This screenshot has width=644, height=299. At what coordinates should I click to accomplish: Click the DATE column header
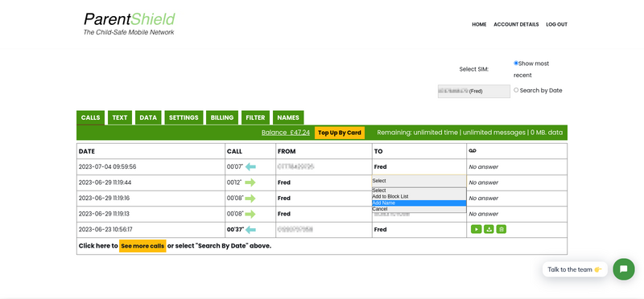[87, 151]
